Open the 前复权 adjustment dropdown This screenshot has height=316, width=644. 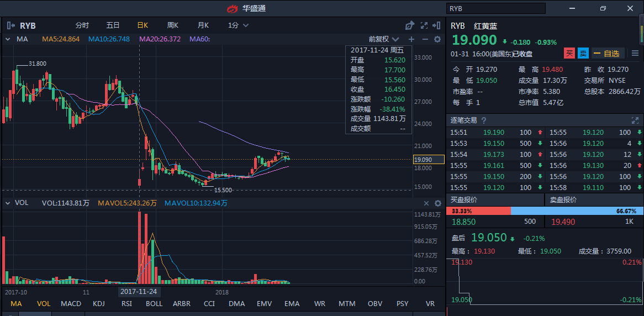[x=384, y=39]
